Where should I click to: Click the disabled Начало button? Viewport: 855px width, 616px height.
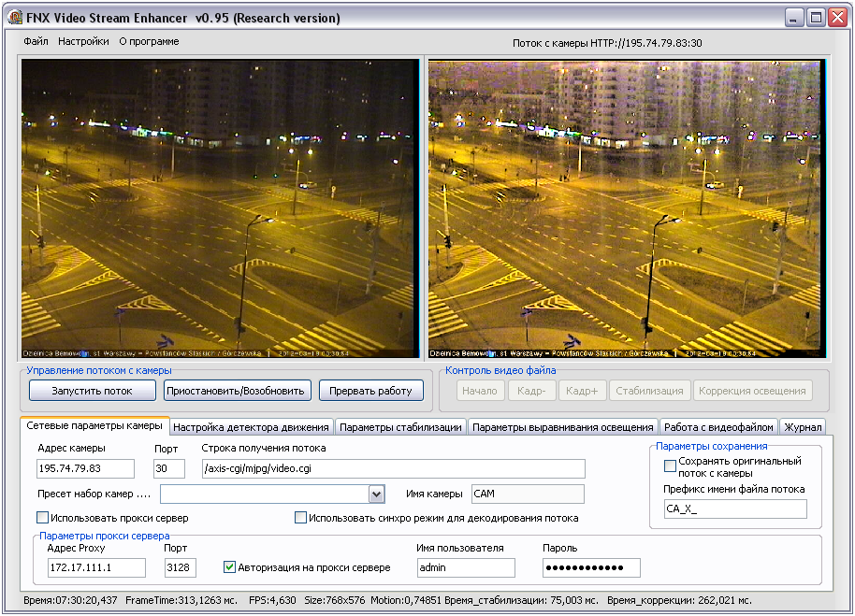[480, 391]
